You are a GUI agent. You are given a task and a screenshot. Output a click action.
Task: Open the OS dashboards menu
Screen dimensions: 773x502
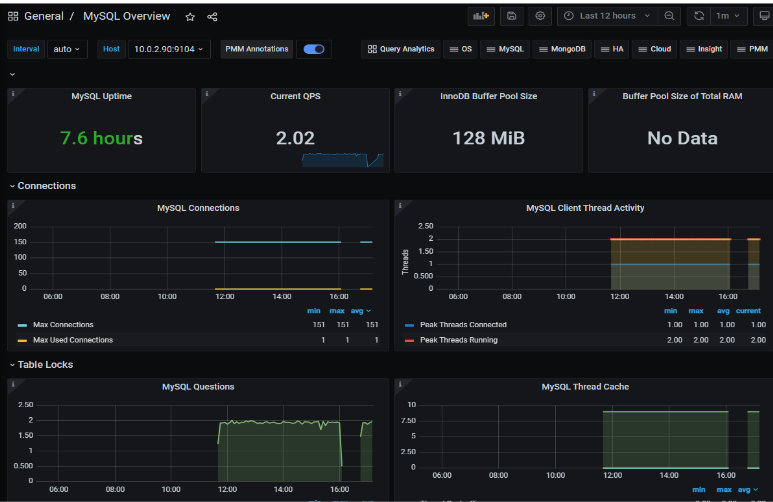[x=460, y=49]
